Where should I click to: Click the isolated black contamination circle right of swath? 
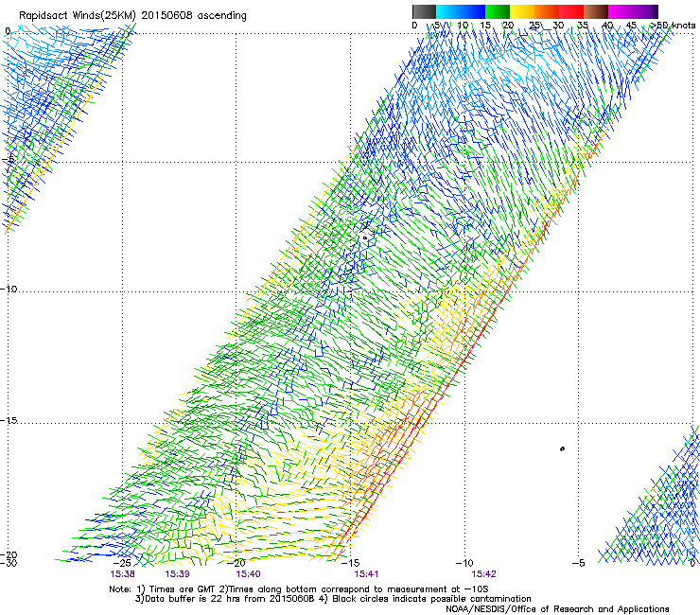[x=562, y=448]
